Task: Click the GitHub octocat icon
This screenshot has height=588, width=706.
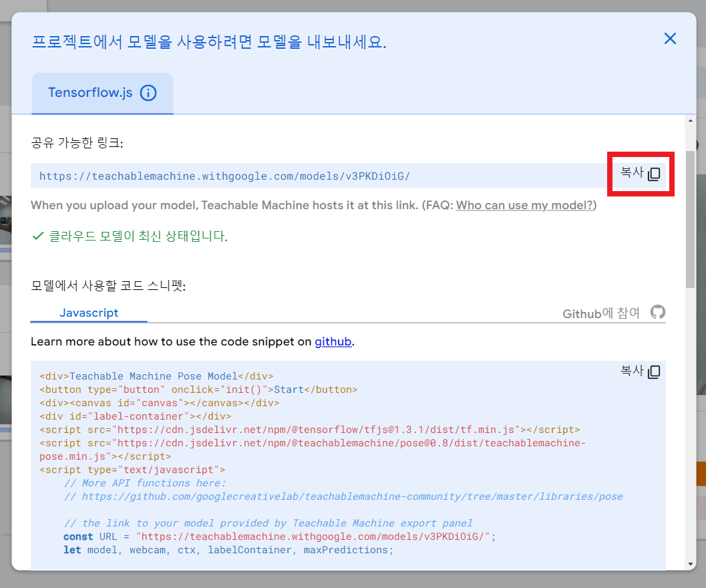Action: 658,312
